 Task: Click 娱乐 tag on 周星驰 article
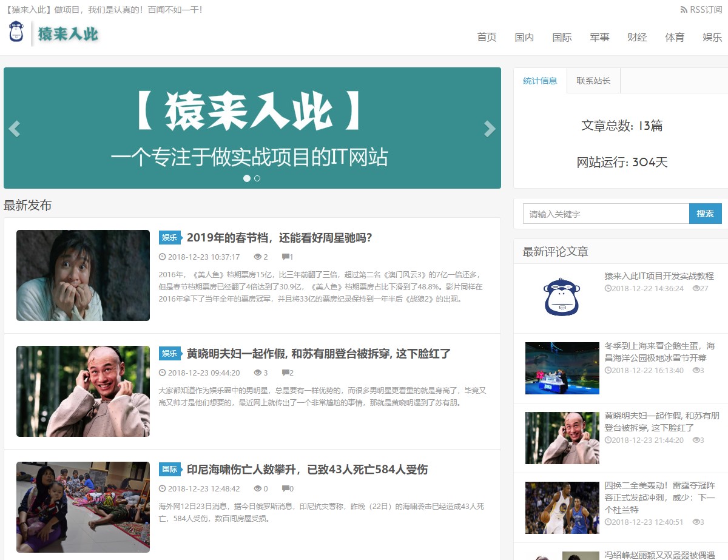click(x=170, y=237)
